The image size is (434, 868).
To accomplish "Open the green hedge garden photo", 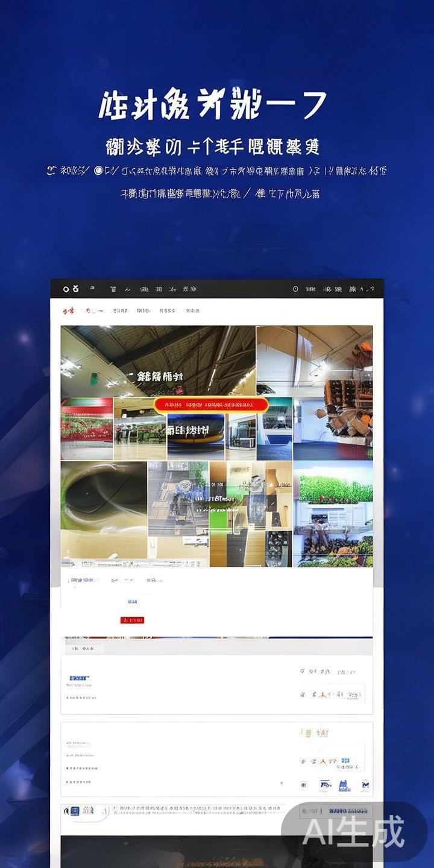I will click(x=333, y=514).
